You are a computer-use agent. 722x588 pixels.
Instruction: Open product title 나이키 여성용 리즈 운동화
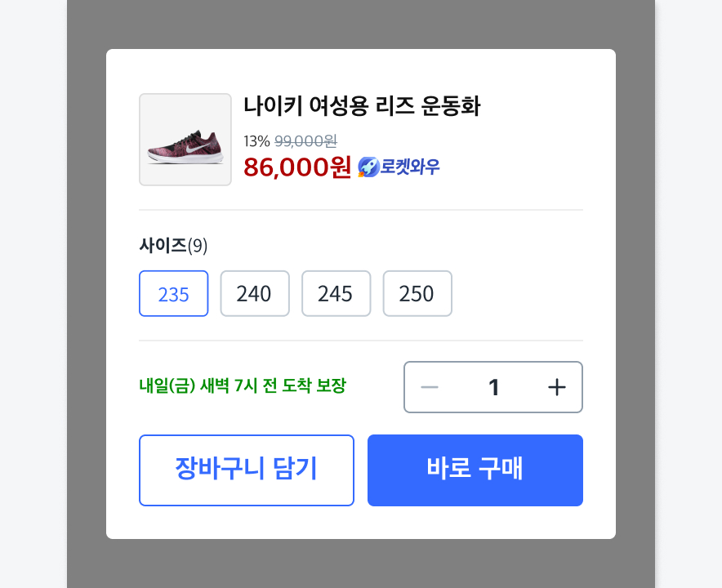click(x=362, y=106)
